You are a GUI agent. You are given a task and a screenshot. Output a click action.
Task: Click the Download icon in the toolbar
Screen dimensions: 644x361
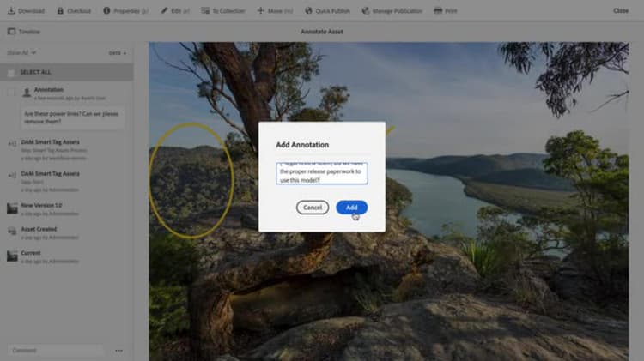(11, 10)
